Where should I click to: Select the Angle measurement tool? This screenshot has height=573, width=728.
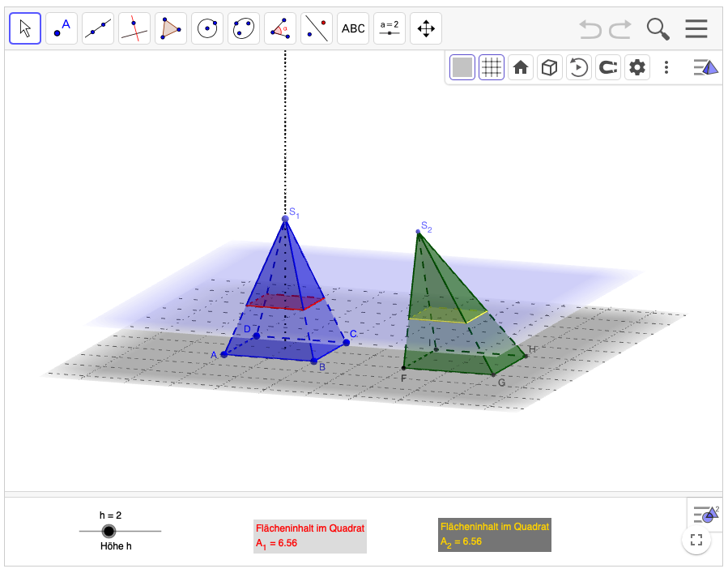pos(280,28)
